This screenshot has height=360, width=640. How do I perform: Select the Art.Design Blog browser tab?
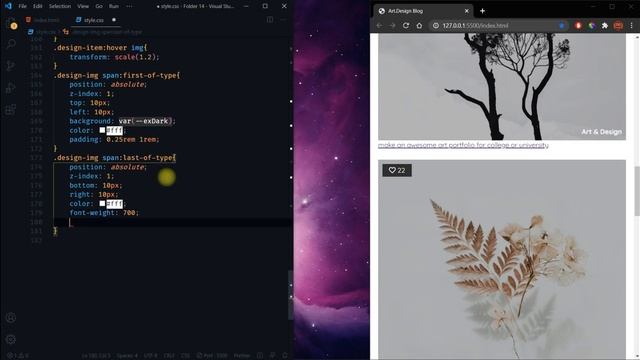click(x=423, y=11)
